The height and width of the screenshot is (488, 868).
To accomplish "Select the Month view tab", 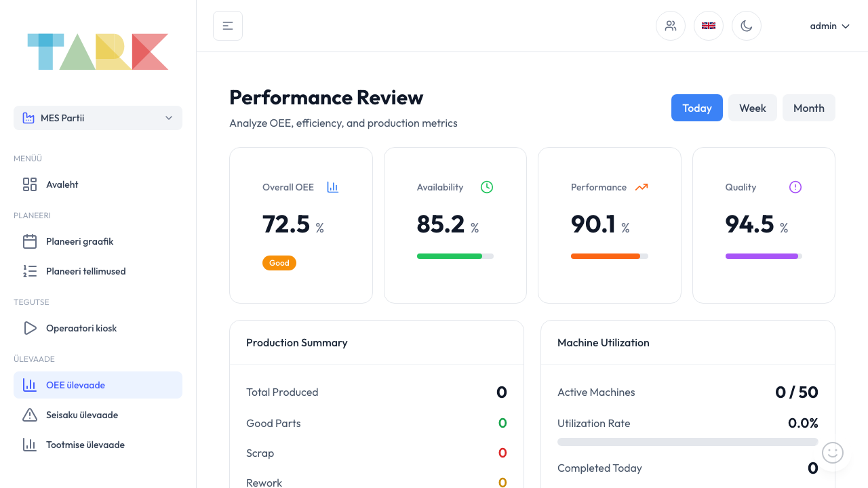I will (x=808, y=108).
